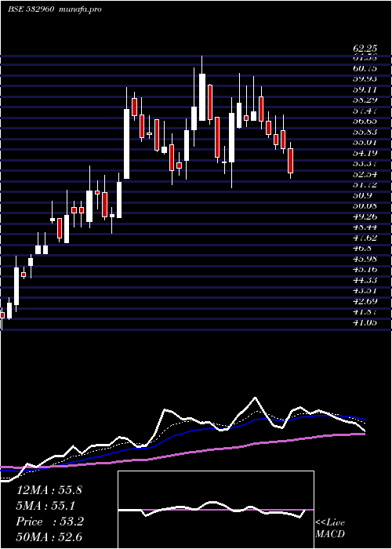Click the munafa.pro label in the header
The height and width of the screenshot is (549, 392).
(80, 9)
